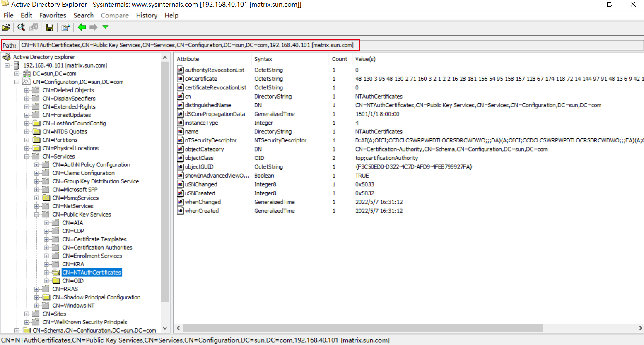Click the object Properties toolbar icon
Viewport: 644px width, 345px height.
coord(65,27)
